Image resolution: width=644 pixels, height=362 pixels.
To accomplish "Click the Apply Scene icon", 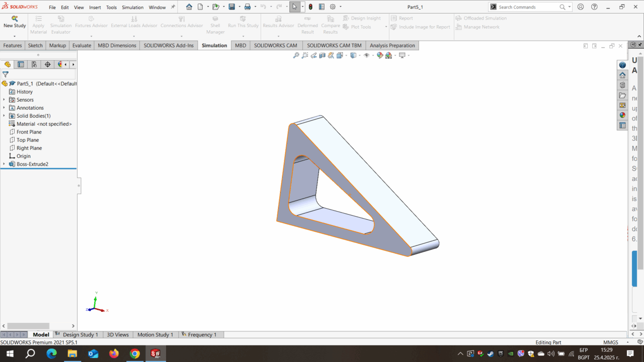I will coord(388,55).
